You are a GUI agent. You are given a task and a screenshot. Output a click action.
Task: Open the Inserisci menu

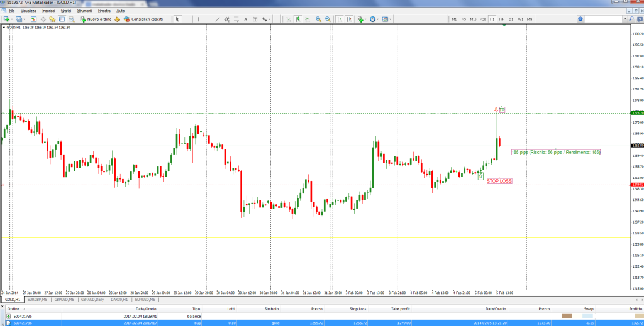tap(49, 10)
